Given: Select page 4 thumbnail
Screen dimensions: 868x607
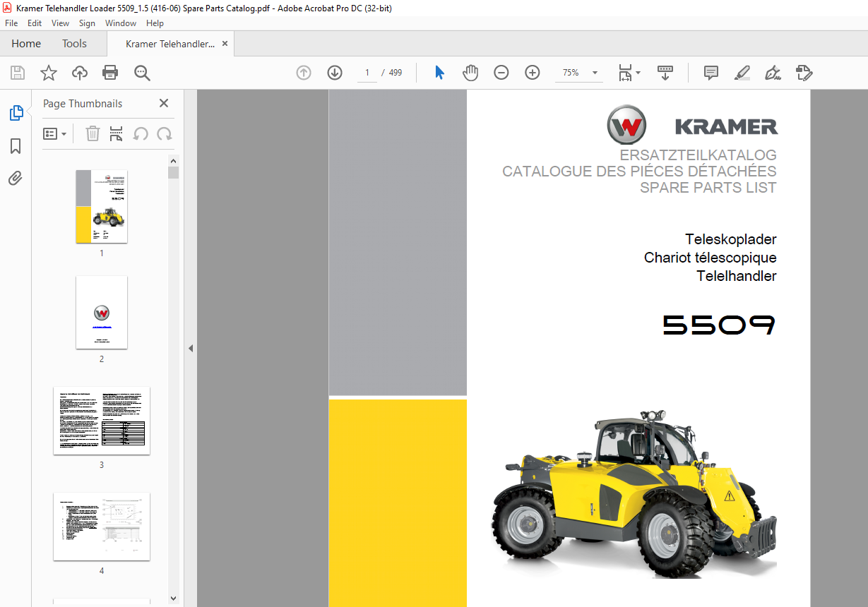Looking at the screenshot, I should click(x=102, y=527).
